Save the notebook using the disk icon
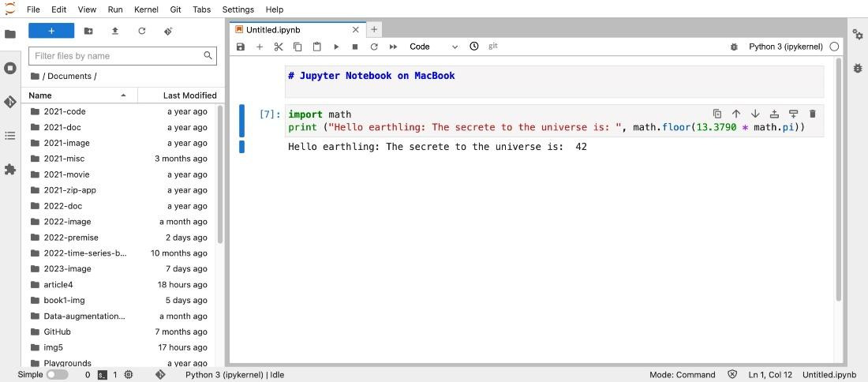The image size is (868, 382). (x=240, y=47)
